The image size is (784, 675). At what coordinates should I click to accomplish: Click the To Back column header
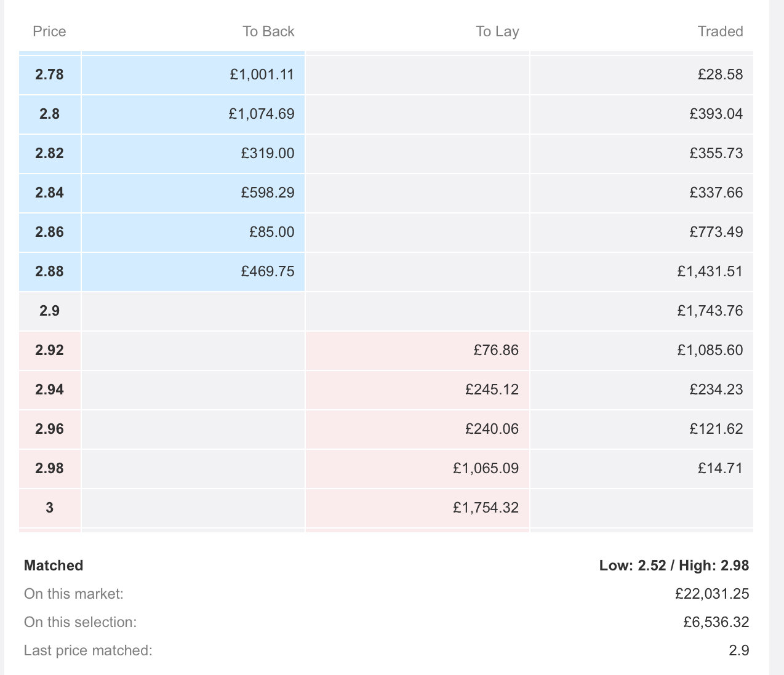point(268,31)
